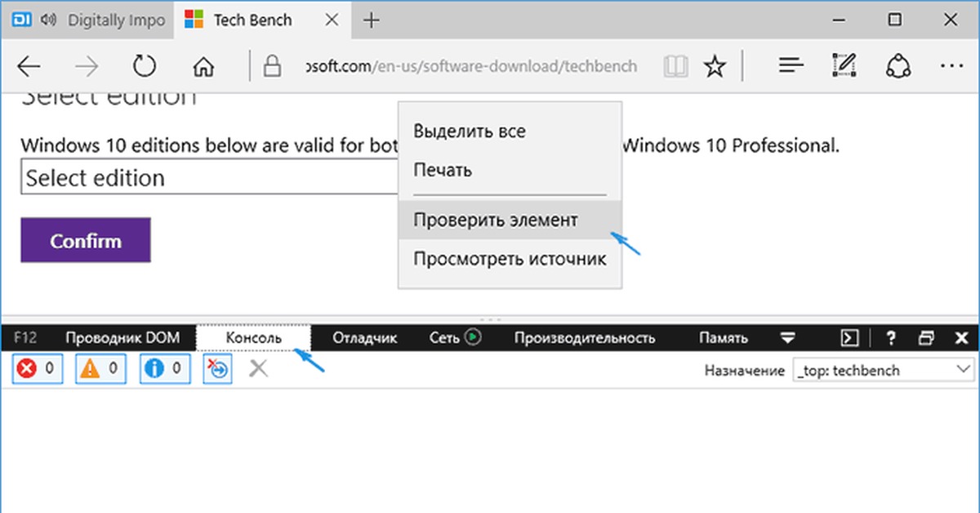Open the Память tab
Screen dimensions: 980x513
tap(723, 337)
